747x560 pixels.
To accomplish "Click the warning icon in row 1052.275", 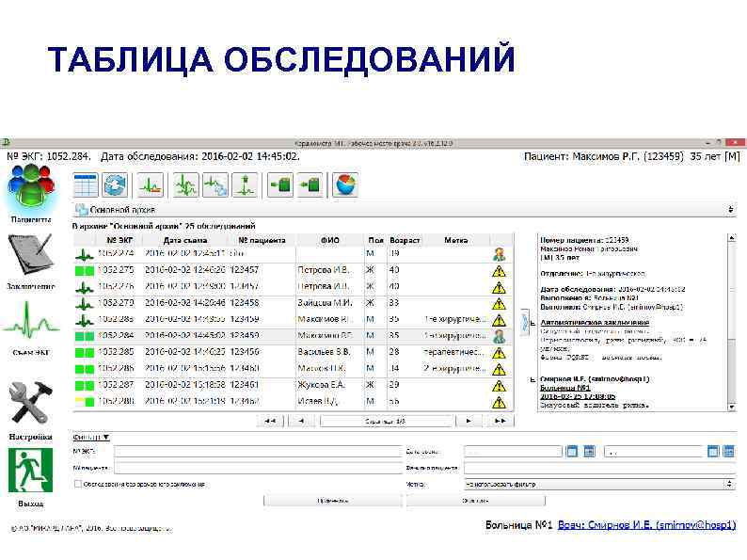I will click(x=499, y=271).
